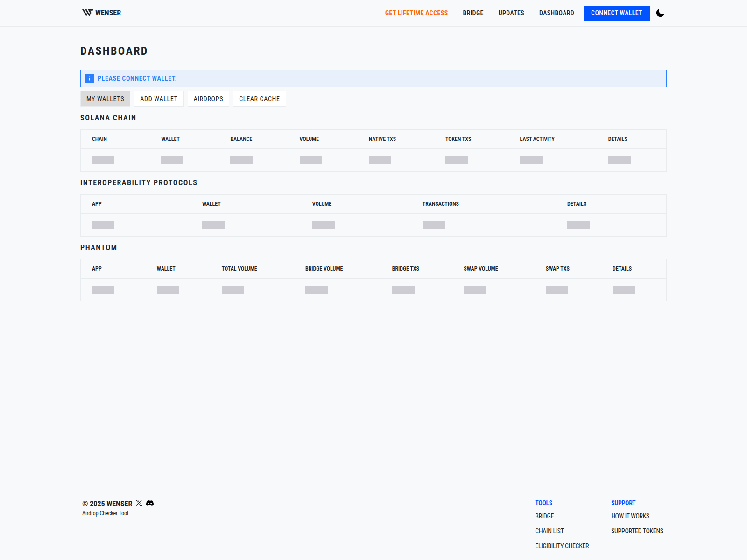Click Swap TXS column header
The width and height of the screenshot is (747, 560).
(x=557, y=269)
